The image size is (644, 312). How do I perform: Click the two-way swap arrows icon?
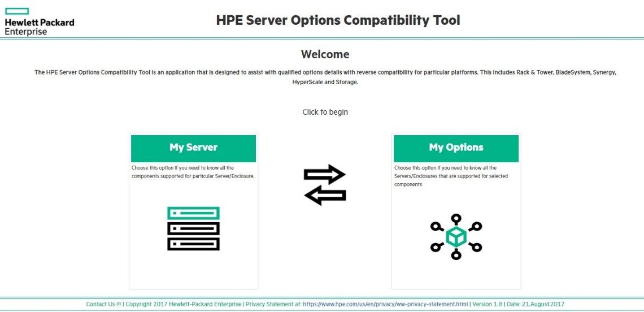pos(325,185)
